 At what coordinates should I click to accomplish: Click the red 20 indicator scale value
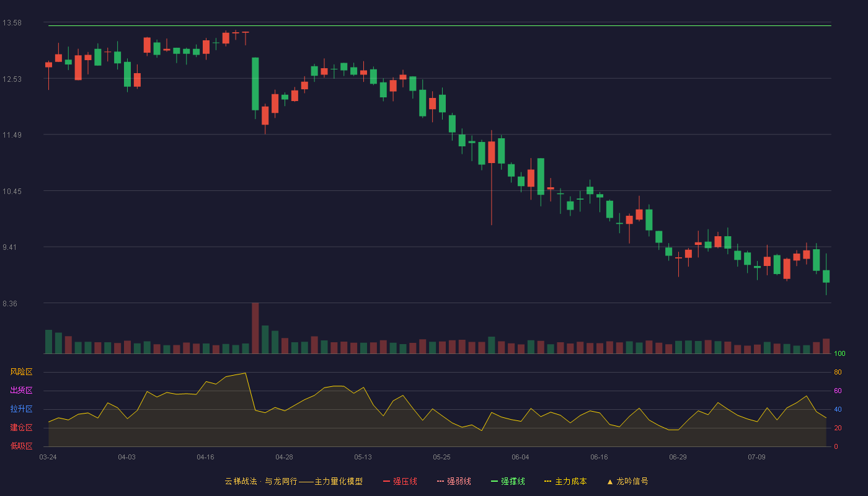[x=838, y=428]
